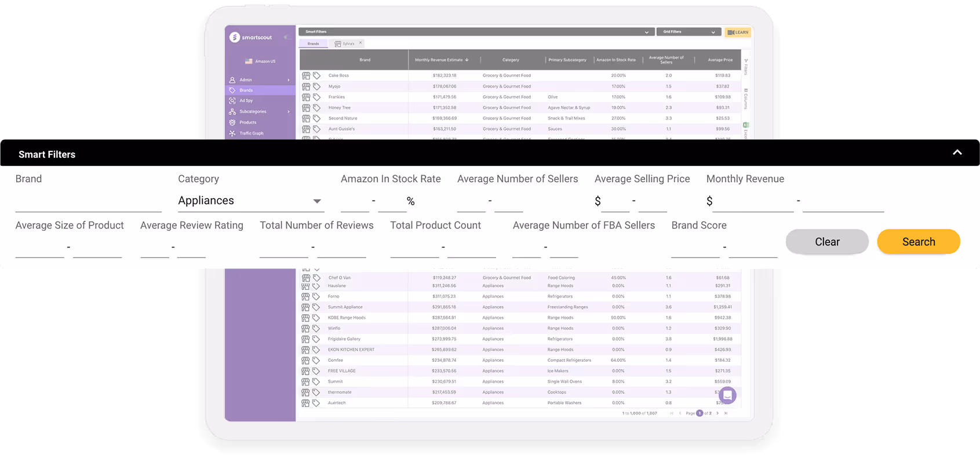
Task: Click the store icon for Cake Boss
Action: (306, 75)
